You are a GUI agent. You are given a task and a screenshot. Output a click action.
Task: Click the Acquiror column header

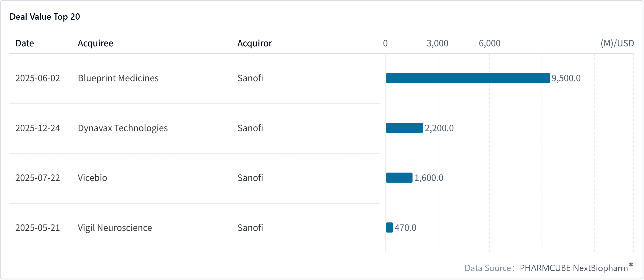tap(254, 43)
